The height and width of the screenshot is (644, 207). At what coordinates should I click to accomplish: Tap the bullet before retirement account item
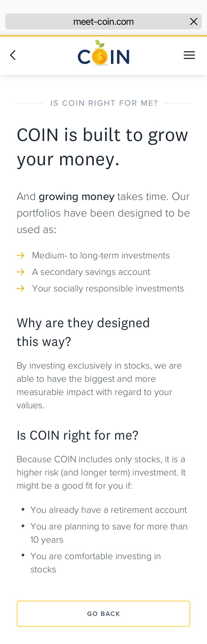(23, 510)
